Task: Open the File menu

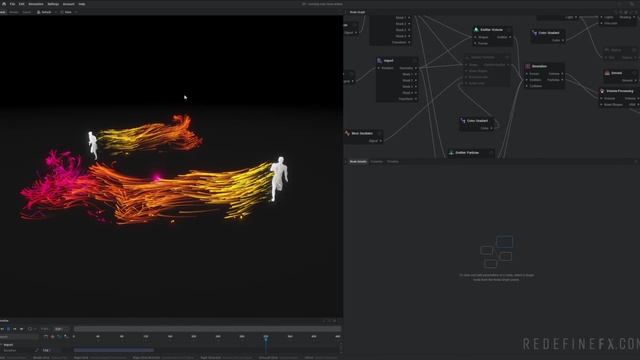Action: point(12,4)
